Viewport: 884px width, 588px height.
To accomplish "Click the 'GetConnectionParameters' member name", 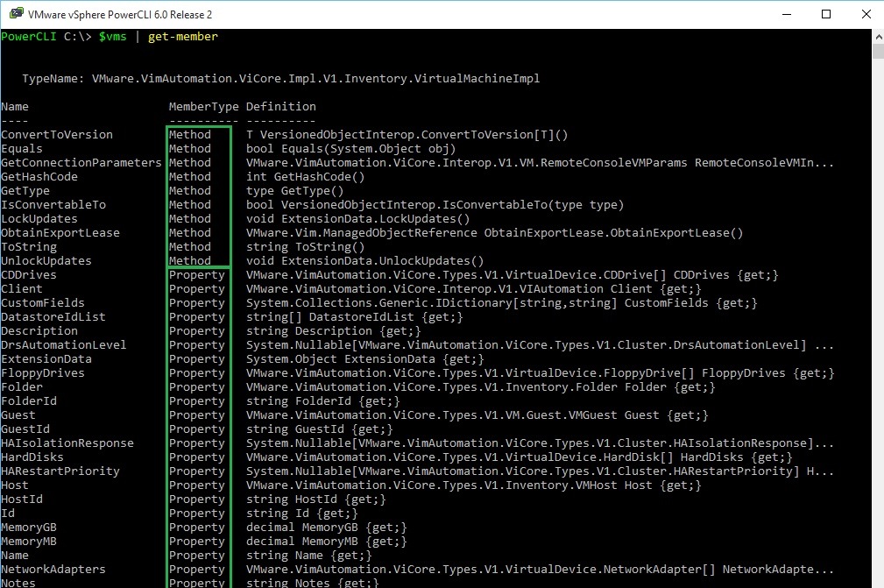I will tap(81, 163).
